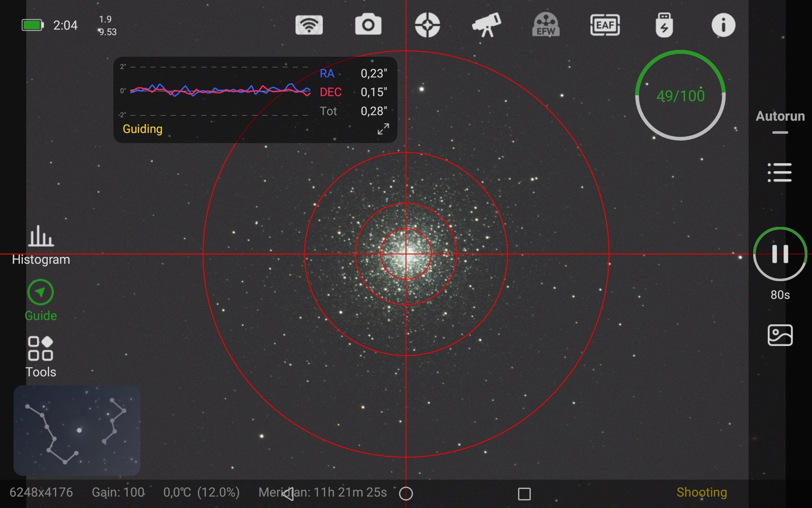Open the EFW filter wheel settings
This screenshot has width=812, height=508.
pyautogui.click(x=546, y=25)
